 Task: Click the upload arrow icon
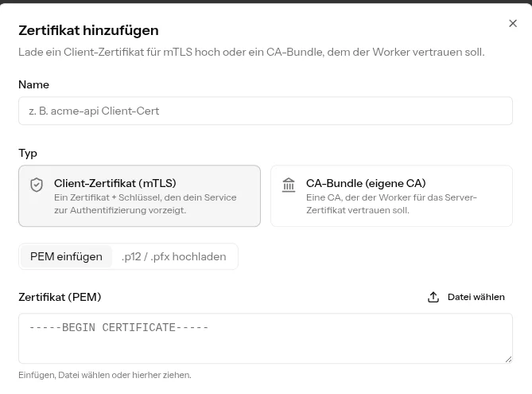[433, 297]
